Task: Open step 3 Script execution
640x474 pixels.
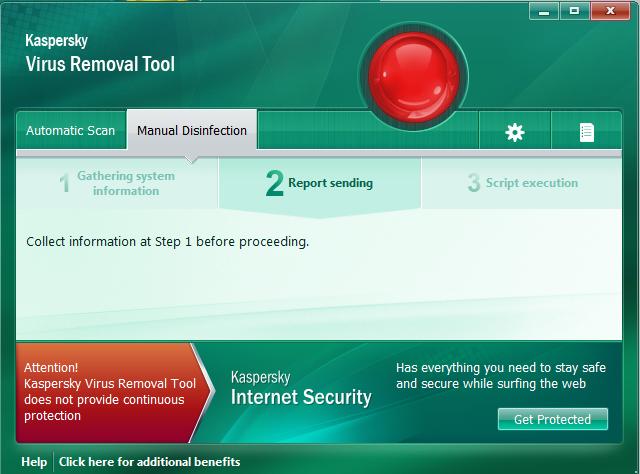Action: 522,183
